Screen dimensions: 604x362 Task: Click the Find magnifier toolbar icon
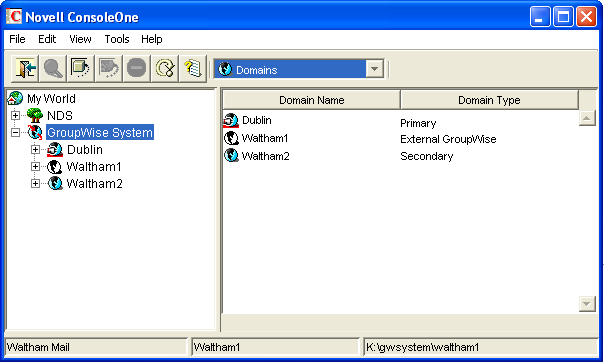(53, 69)
